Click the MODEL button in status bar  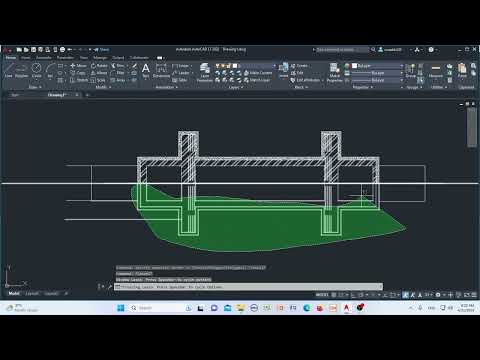point(322,295)
